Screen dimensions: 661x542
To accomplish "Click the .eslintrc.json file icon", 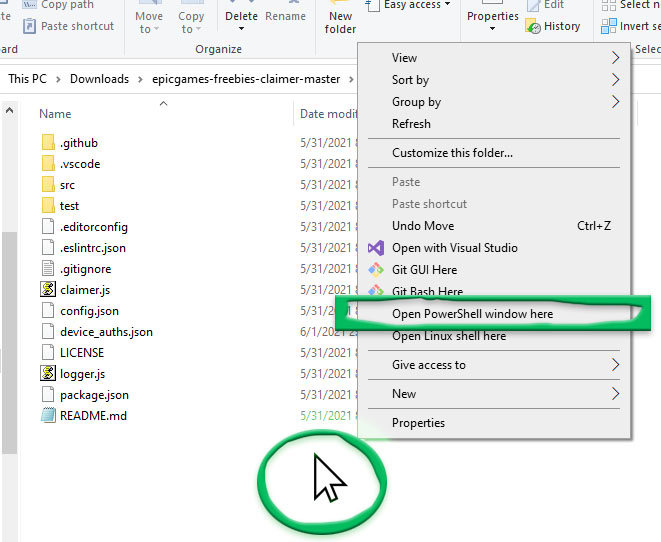I will tap(48, 248).
